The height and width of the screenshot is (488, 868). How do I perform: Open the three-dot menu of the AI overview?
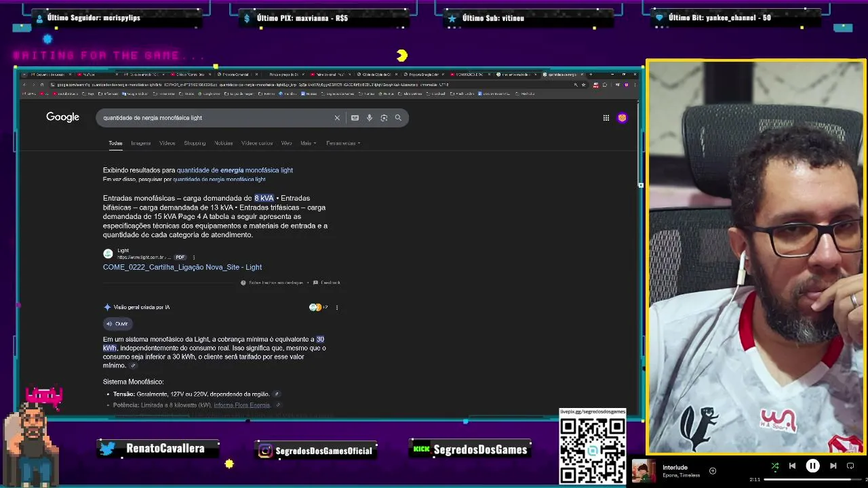(337, 308)
